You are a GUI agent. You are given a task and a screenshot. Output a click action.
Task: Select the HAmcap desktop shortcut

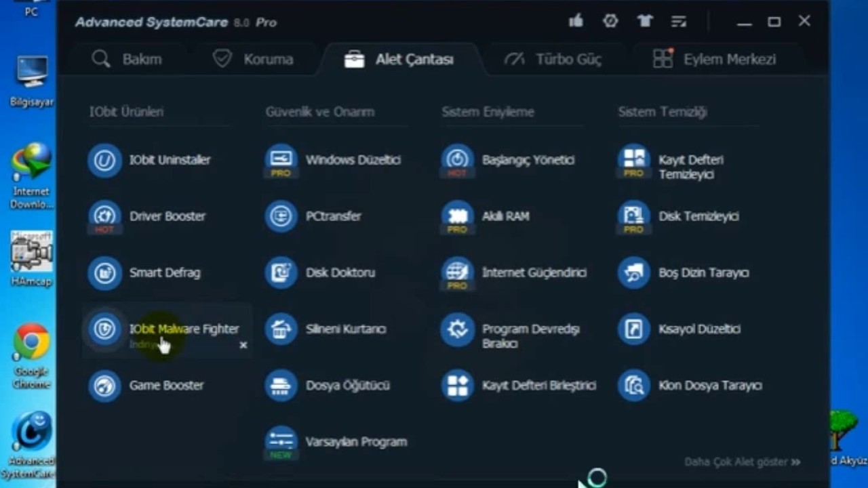pos(31,259)
